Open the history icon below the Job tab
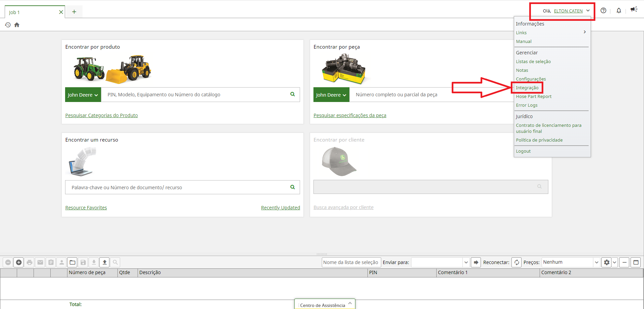 (x=8, y=25)
